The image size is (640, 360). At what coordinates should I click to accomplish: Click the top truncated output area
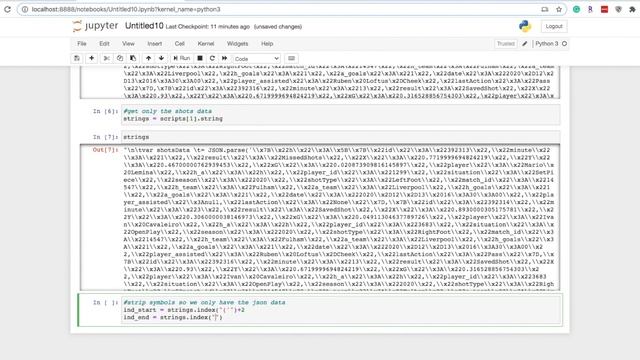(x=339, y=82)
